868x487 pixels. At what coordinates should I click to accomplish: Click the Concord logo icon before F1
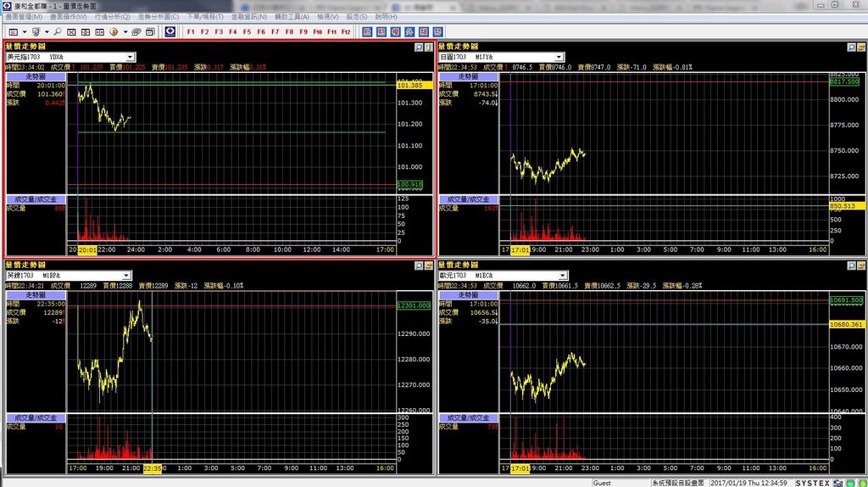pyautogui.click(x=170, y=31)
